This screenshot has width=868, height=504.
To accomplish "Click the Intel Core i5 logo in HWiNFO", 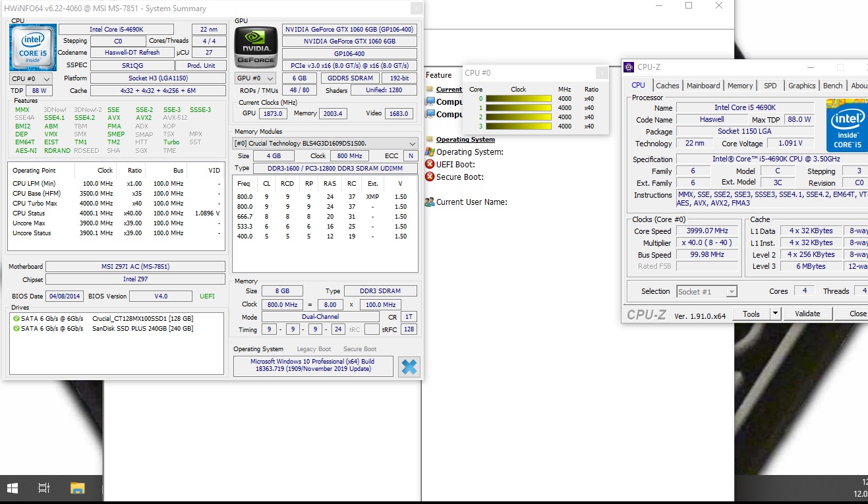I will (33, 47).
